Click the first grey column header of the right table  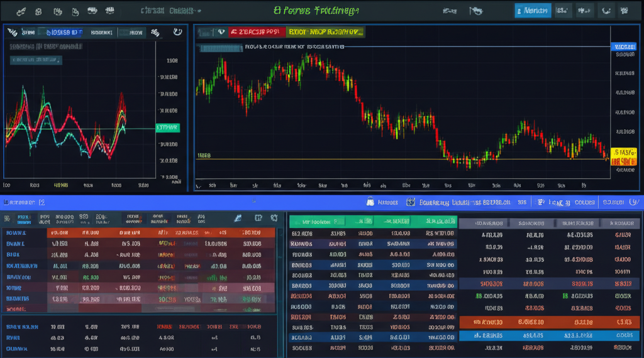484,224
